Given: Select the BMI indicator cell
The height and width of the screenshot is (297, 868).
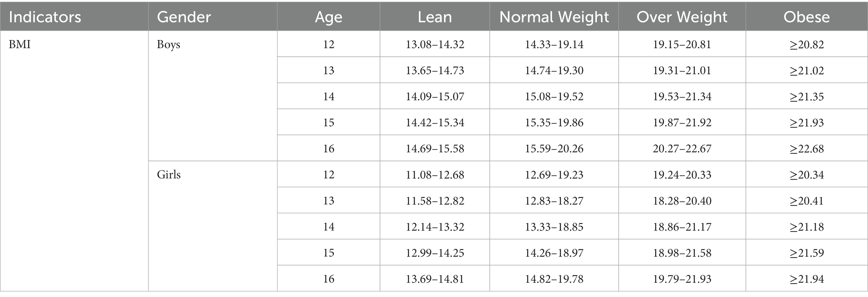Looking at the screenshot, I should click(x=20, y=45).
